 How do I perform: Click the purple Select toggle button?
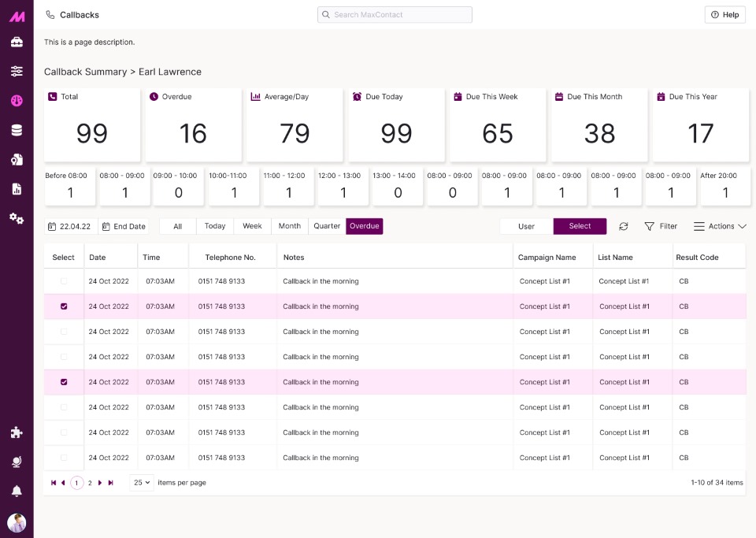pyautogui.click(x=580, y=226)
